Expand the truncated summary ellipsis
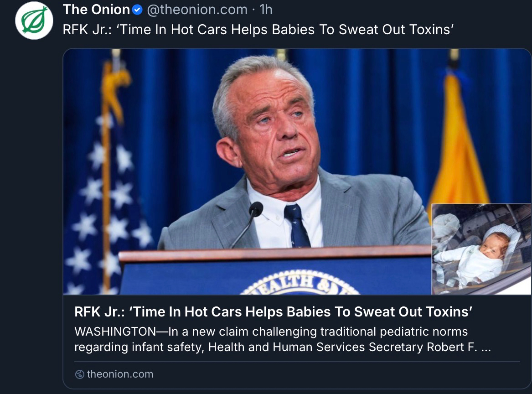 [486, 347]
